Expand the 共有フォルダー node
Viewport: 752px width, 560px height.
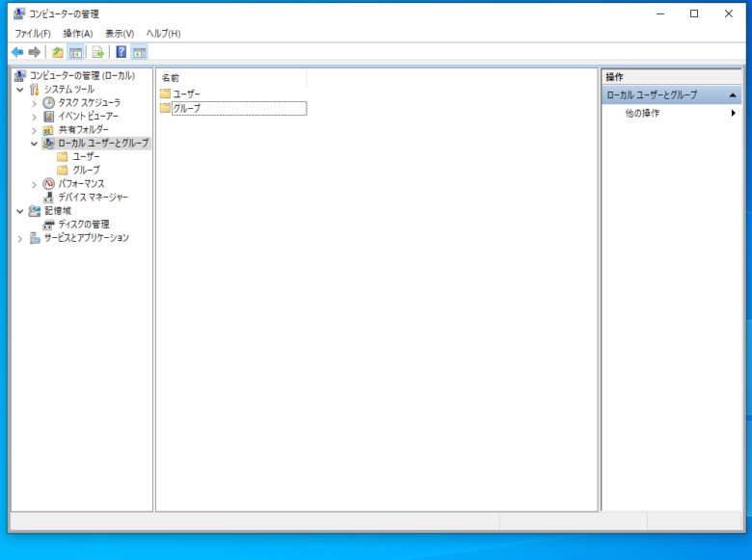34,130
